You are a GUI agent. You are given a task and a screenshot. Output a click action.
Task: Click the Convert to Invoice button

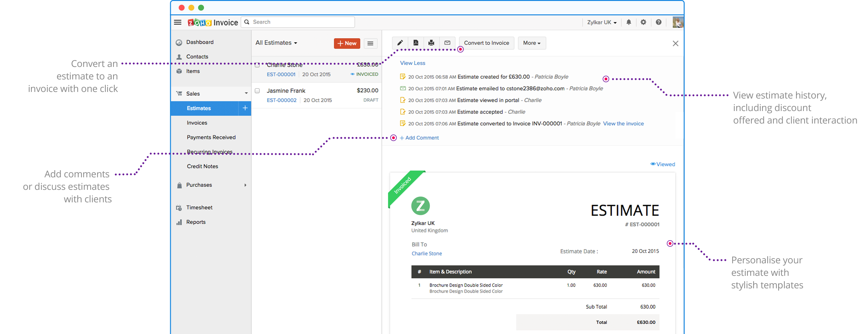point(486,43)
